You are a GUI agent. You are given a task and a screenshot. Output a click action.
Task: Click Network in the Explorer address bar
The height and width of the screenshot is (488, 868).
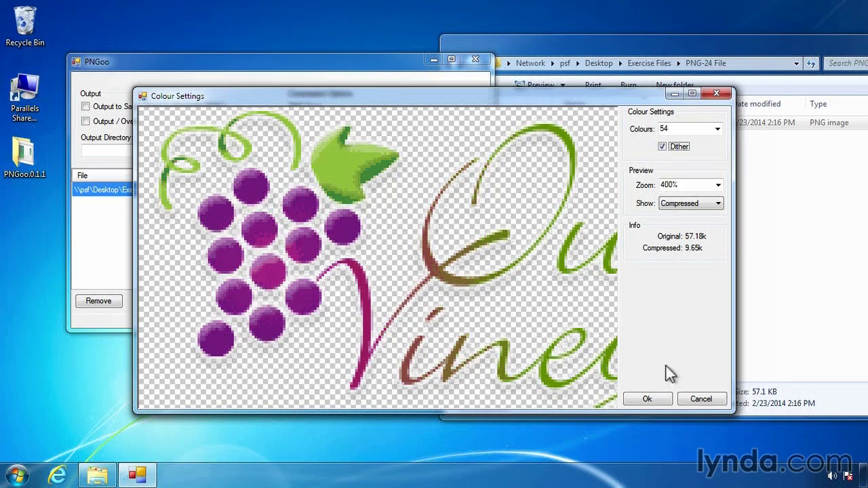click(x=530, y=63)
